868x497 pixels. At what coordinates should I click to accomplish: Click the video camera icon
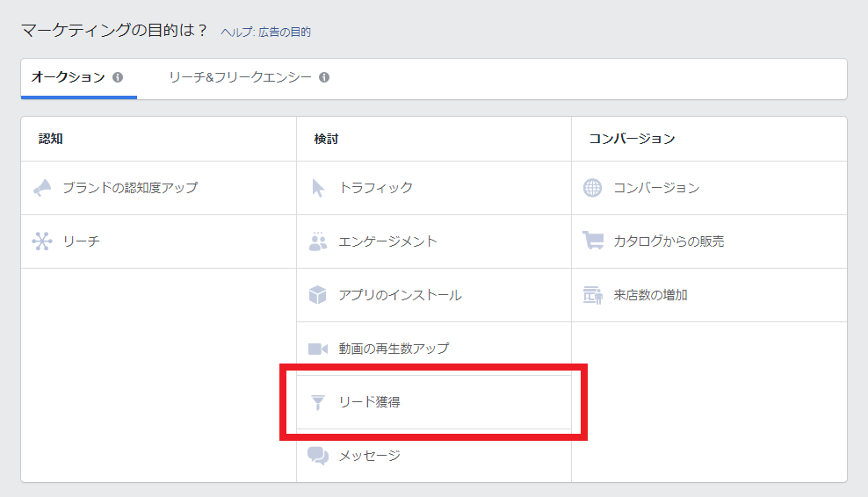318,349
